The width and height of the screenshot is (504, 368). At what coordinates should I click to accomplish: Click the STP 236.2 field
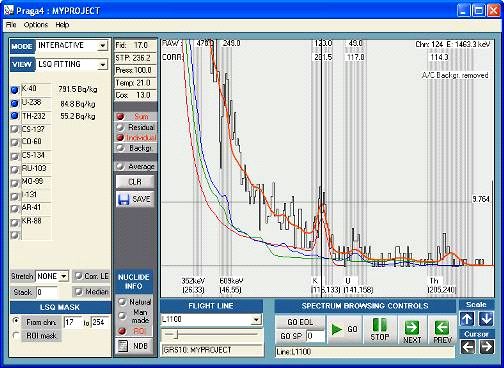135,58
